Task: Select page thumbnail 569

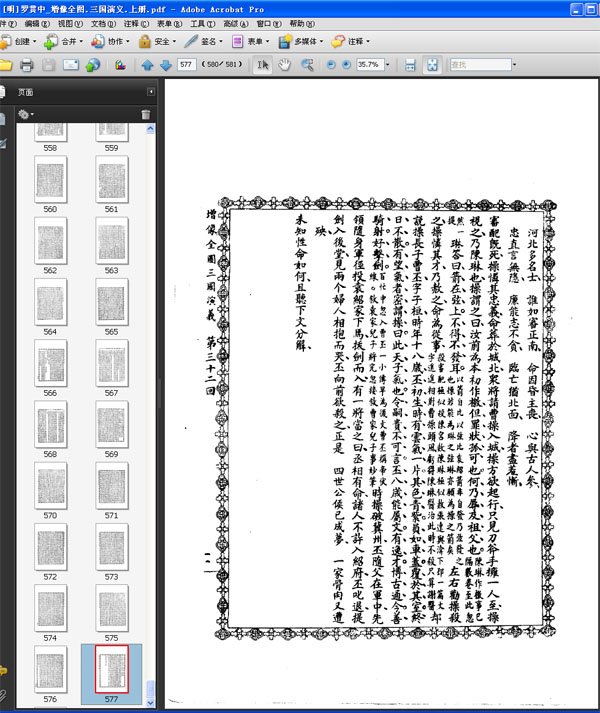Action: coord(111,425)
